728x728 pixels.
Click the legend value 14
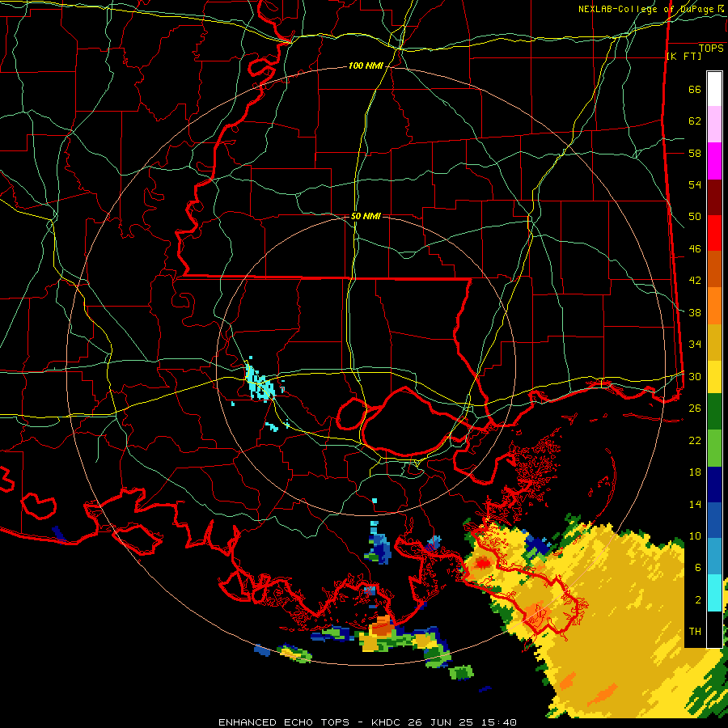[x=695, y=504]
